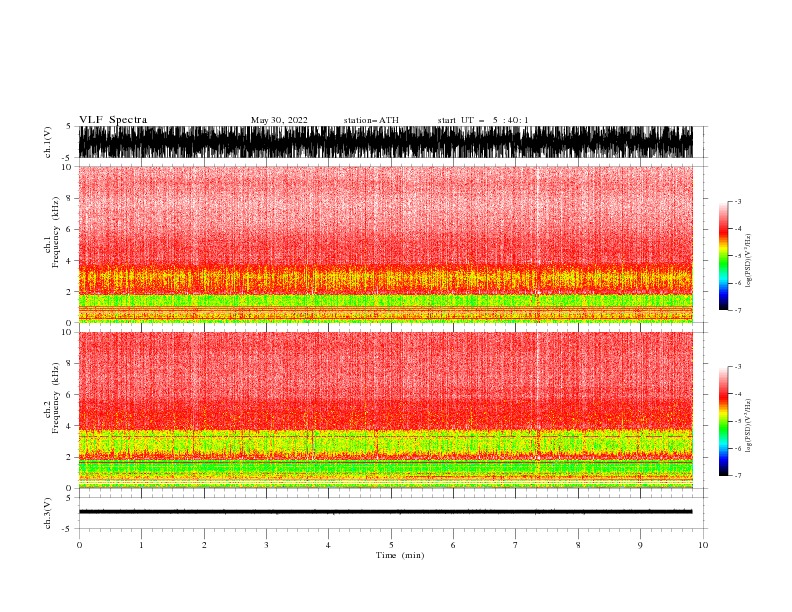Click time axis tick label "1"
Viewport: 792px width, 612px height.
click(141, 545)
